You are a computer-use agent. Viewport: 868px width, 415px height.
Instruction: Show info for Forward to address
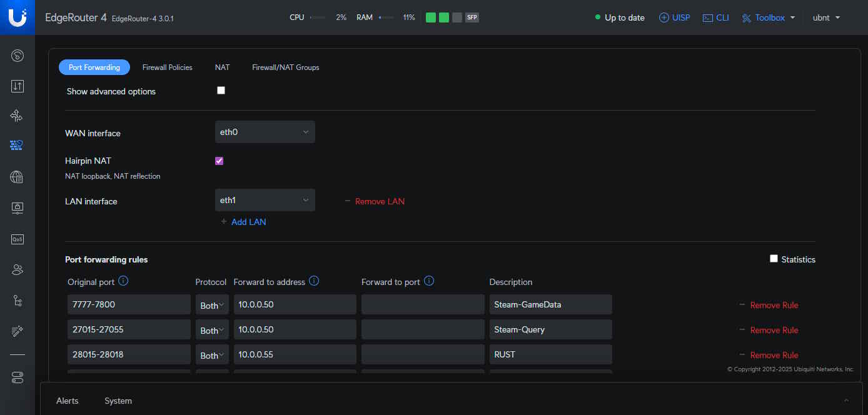pyautogui.click(x=314, y=281)
